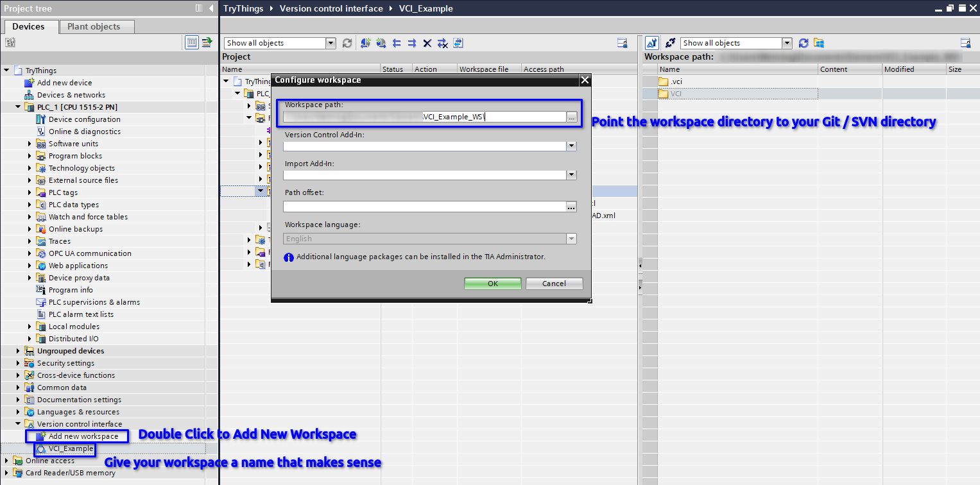Click the connect workspace icon beside the wrench

[x=671, y=43]
